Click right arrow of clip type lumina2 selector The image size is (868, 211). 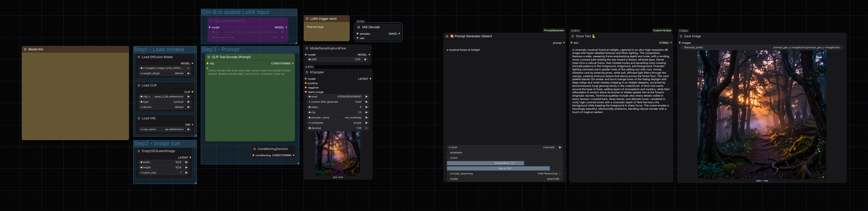[x=188, y=102]
